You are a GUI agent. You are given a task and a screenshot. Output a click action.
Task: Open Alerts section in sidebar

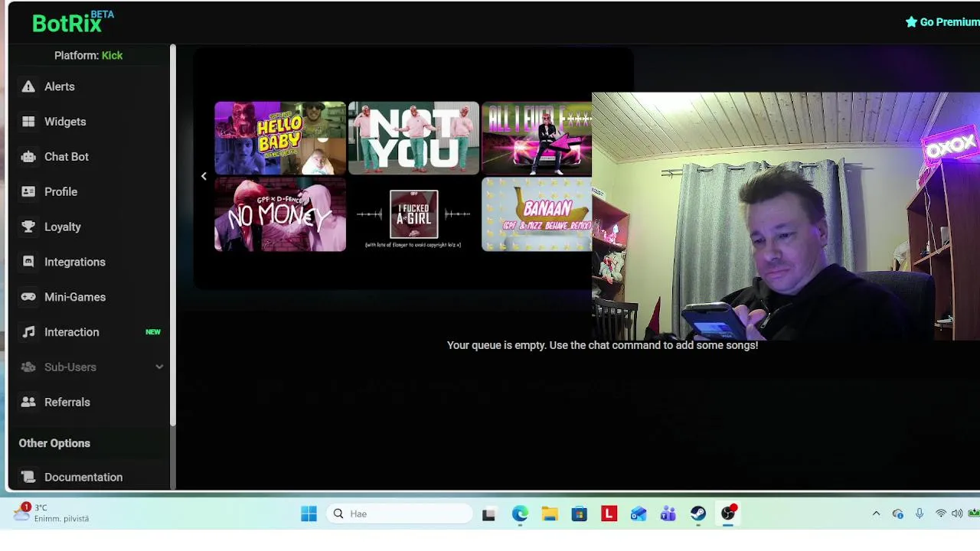[89, 86]
